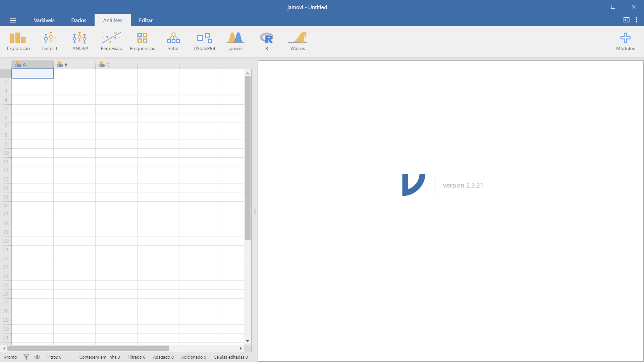
Task: Select column header A
Action: [33, 64]
